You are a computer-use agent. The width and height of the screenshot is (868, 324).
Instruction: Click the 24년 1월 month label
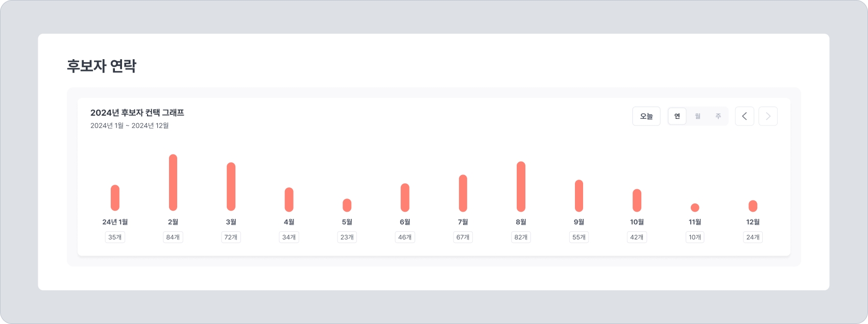tap(115, 222)
